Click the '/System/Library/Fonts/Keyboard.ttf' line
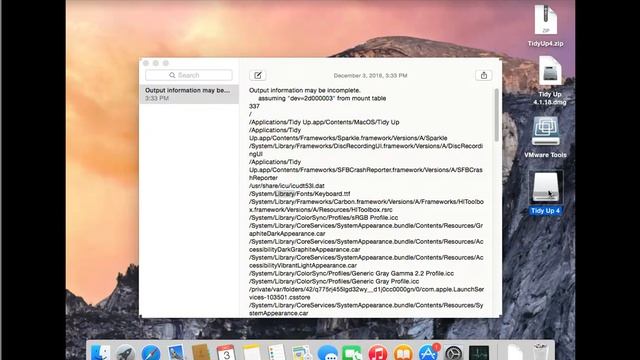640x360 pixels. [x=300, y=194]
